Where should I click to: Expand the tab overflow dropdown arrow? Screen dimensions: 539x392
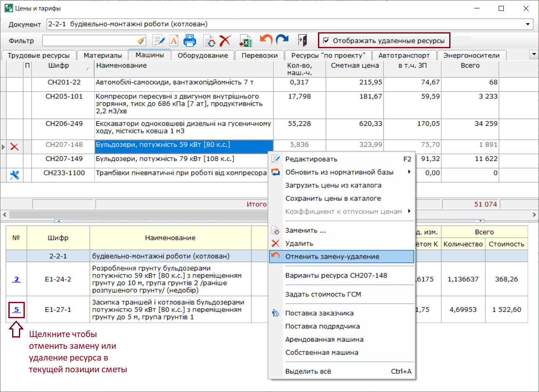534,55
